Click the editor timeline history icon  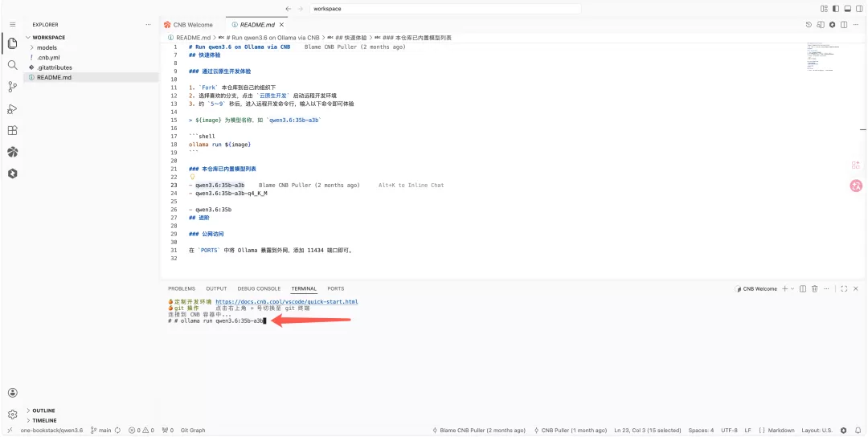click(809, 24)
